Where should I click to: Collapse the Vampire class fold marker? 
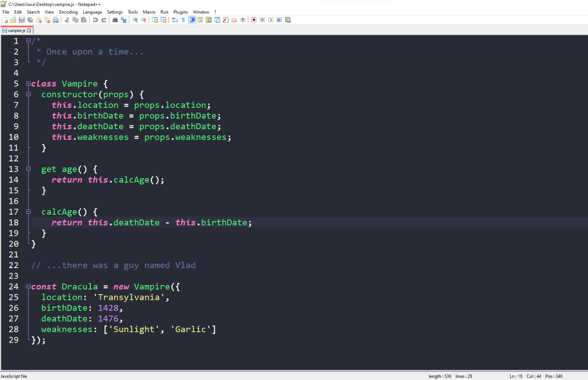coord(29,84)
